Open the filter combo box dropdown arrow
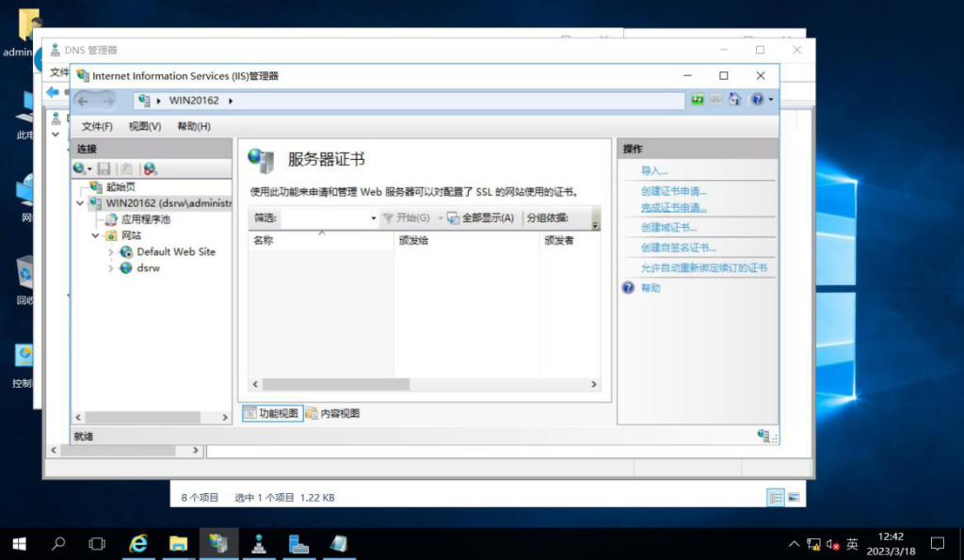The height and width of the screenshot is (560, 964). 373,218
